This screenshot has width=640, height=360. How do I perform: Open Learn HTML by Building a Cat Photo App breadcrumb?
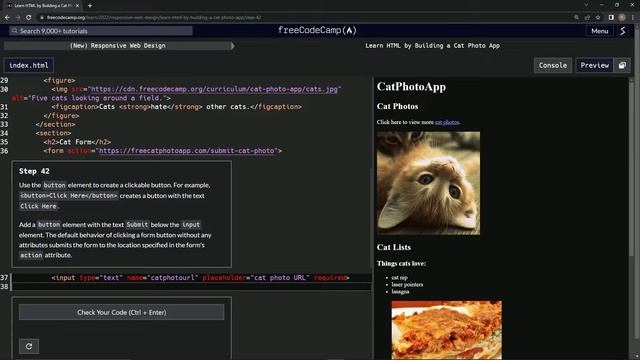click(x=433, y=46)
